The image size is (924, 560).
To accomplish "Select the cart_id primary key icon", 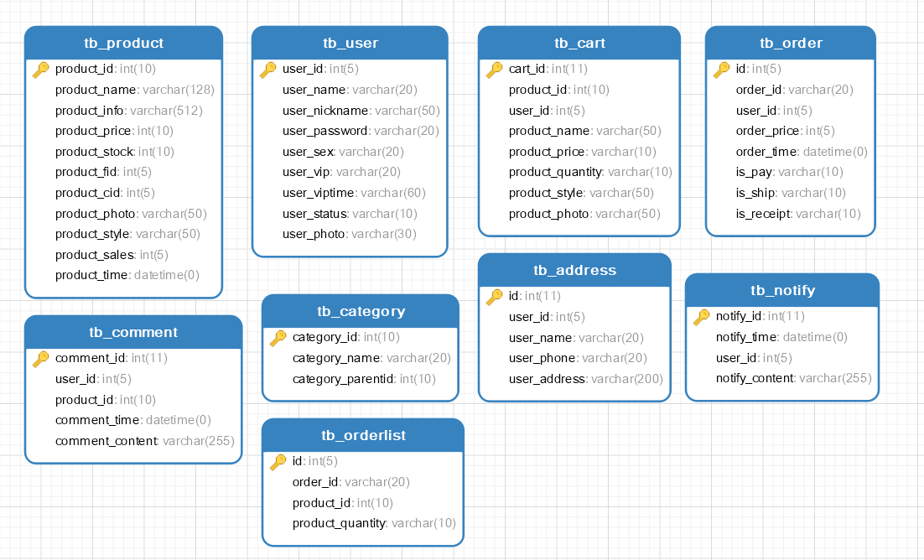I will point(494,70).
